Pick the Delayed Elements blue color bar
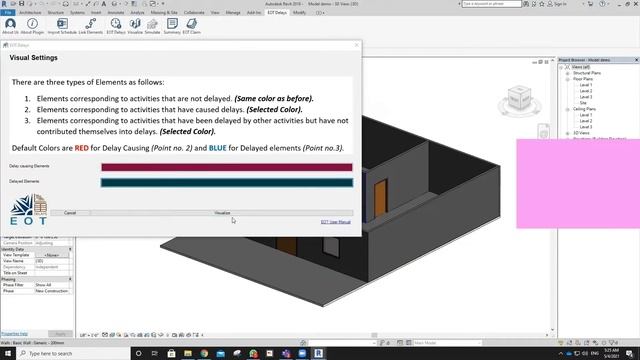This screenshot has height=360, width=640. [x=227, y=182]
